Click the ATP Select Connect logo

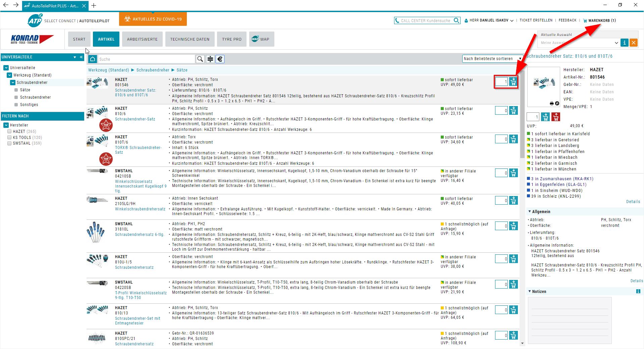(35, 20)
